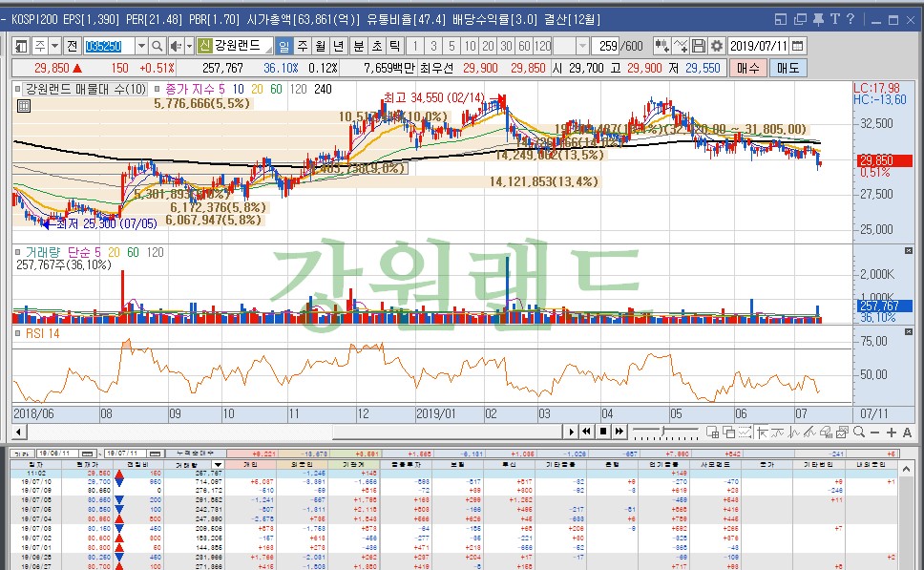Select the 주 weekly period toggle
The height and width of the screenshot is (570, 924).
[303, 46]
